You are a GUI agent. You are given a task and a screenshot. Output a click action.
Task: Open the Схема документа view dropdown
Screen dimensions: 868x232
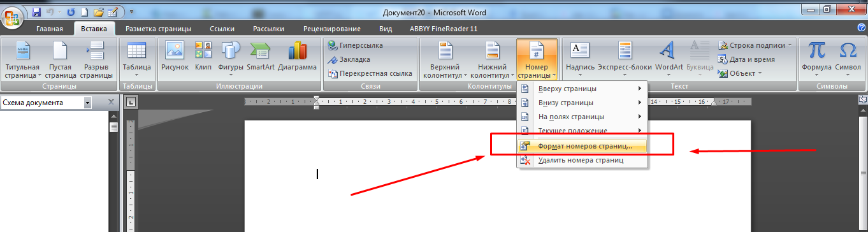87,103
